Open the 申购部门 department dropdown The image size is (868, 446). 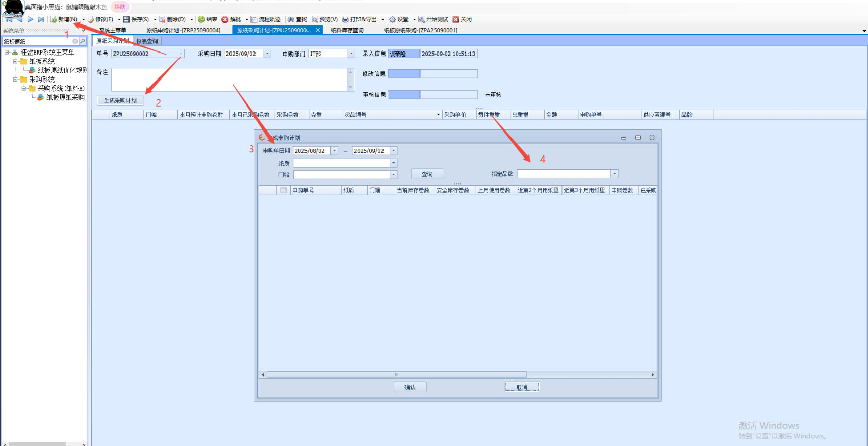click(351, 54)
